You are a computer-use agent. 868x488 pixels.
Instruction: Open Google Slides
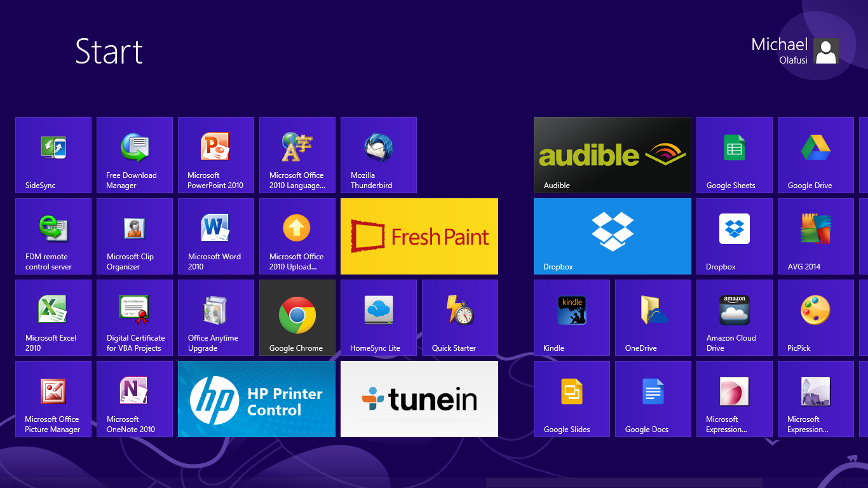[x=572, y=399]
